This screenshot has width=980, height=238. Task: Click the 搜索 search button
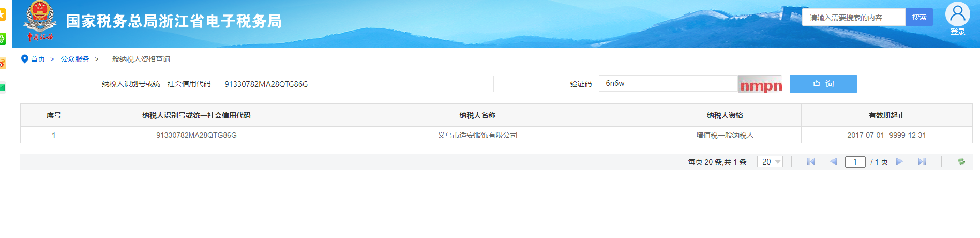[919, 17]
